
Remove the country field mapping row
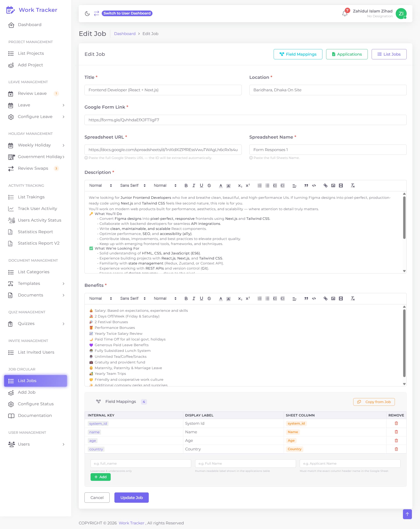(396, 449)
